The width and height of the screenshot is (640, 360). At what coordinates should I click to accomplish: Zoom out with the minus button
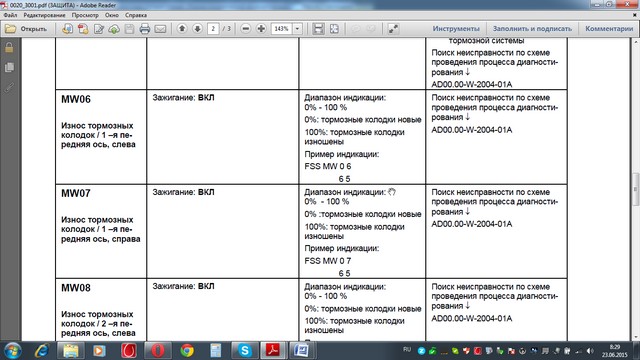[245, 29]
